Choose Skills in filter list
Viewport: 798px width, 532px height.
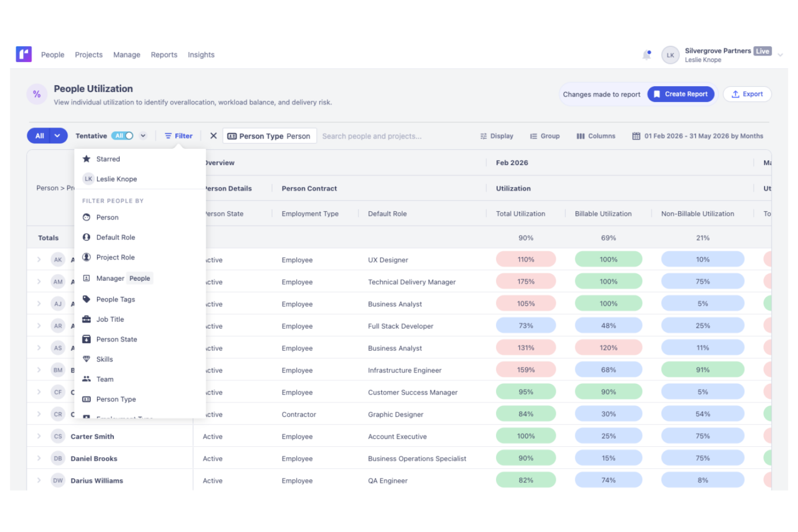(105, 360)
